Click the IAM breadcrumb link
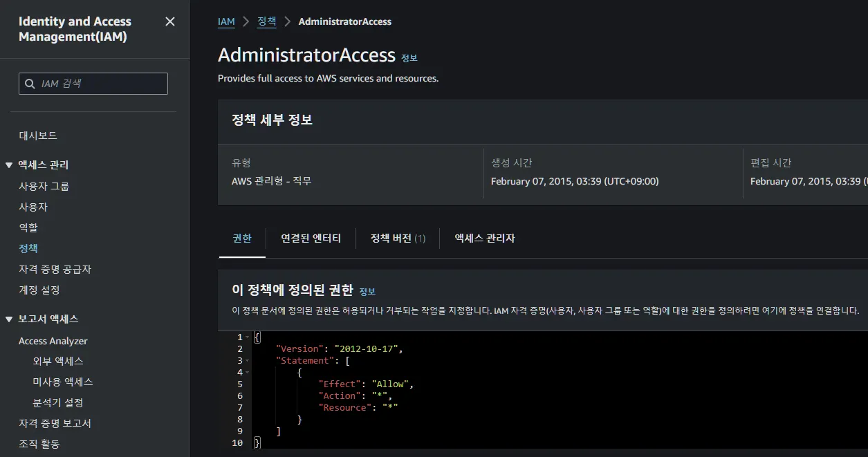This screenshot has width=868, height=457. coord(226,21)
